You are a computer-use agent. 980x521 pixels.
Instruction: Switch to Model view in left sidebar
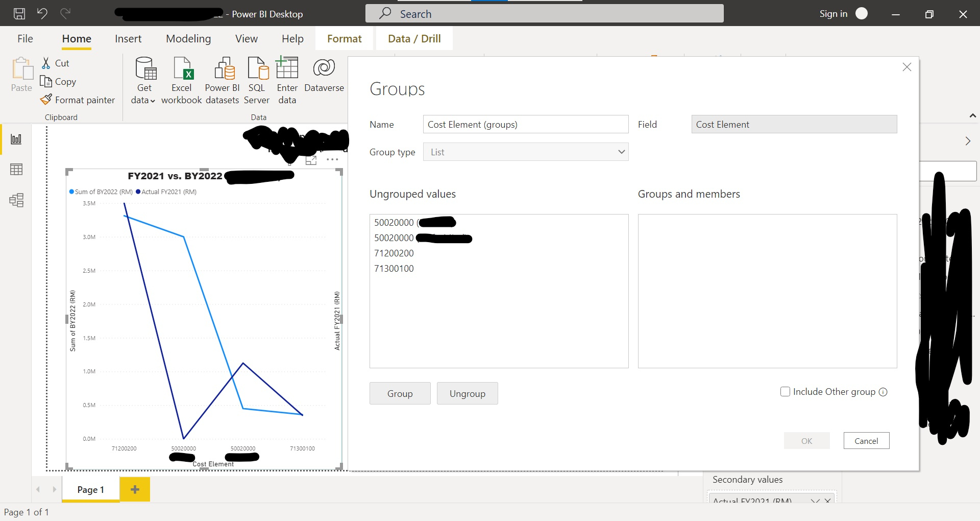coord(16,200)
